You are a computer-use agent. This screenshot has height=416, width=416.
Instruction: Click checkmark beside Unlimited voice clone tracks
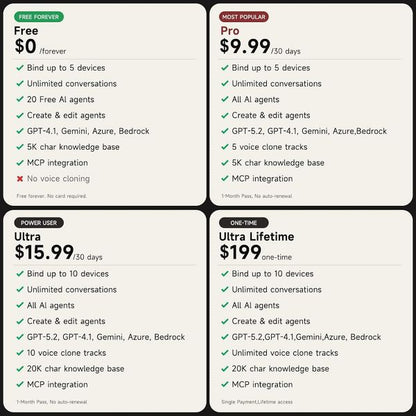click(225, 353)
